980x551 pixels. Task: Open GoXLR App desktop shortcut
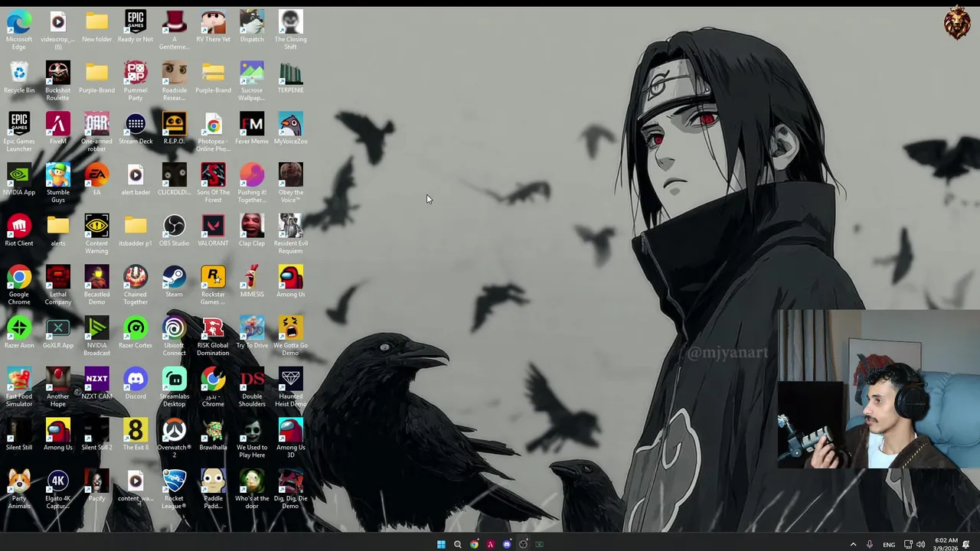[x=58, y=332]
